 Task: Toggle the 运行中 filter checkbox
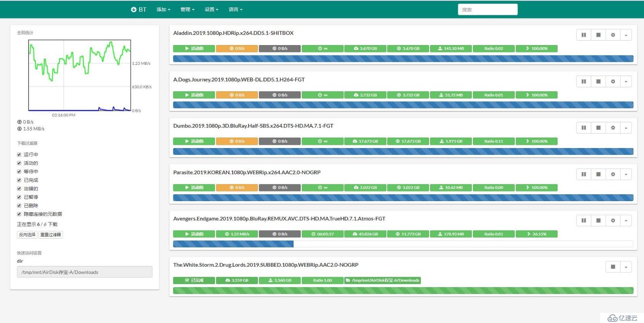click(19, 154)
